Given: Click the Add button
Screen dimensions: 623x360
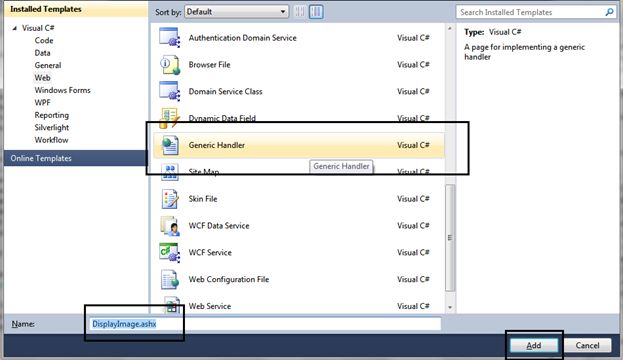Looking at the screenshot, I should [534, 345].
